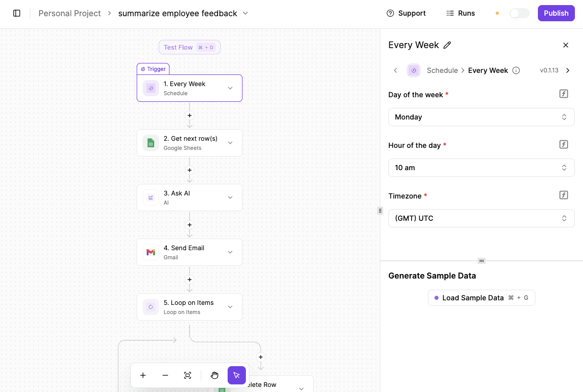The image size is (583, 392).
Task: Expand the Send Email node chevron
Action: [x=230, y=252]
